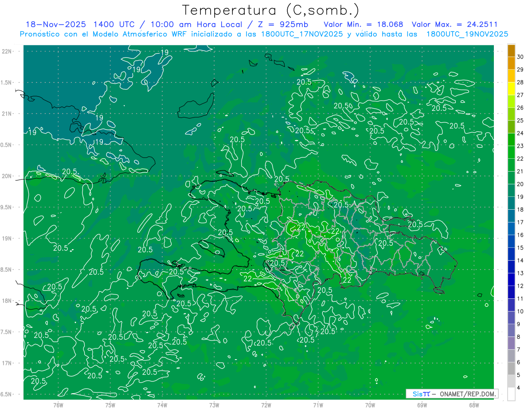Click the "70W" longitude axis label
The image size is (532, 411).
click(370, 405)
